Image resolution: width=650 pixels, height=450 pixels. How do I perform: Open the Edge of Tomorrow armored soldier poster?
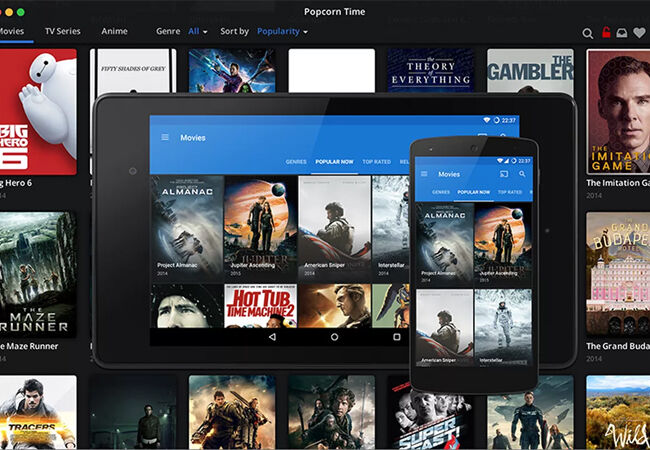point(232,412)
